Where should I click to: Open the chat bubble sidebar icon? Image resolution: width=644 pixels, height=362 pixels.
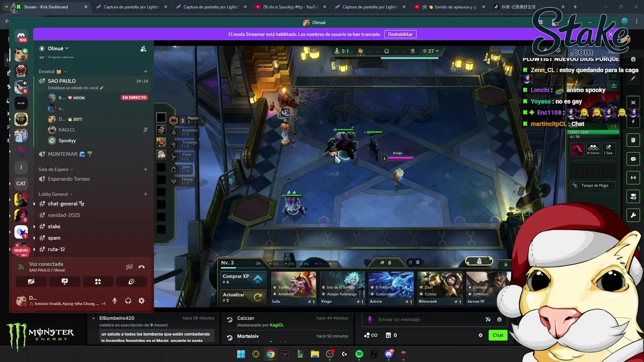[633, 159]
